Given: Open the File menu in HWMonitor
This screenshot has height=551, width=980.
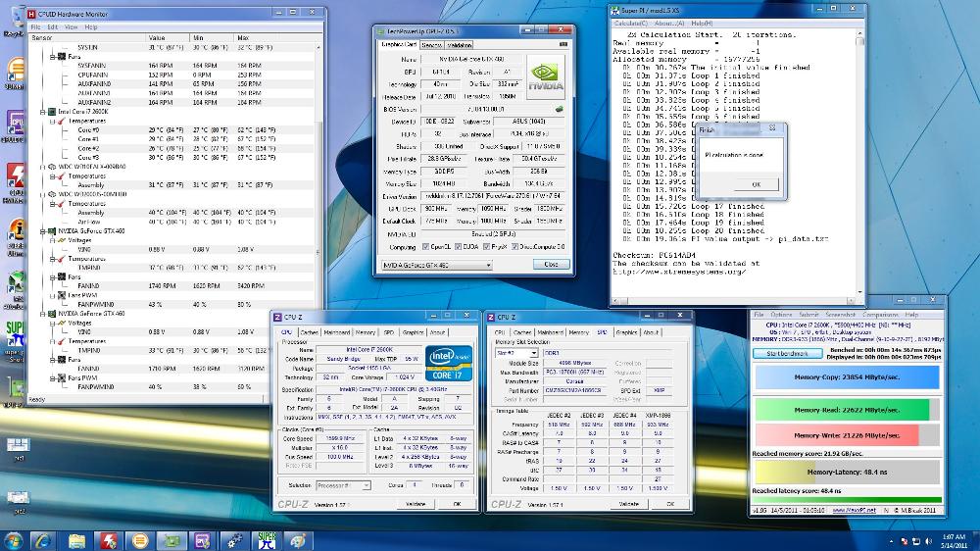Looking at the screenshot, I should (35, 27).
